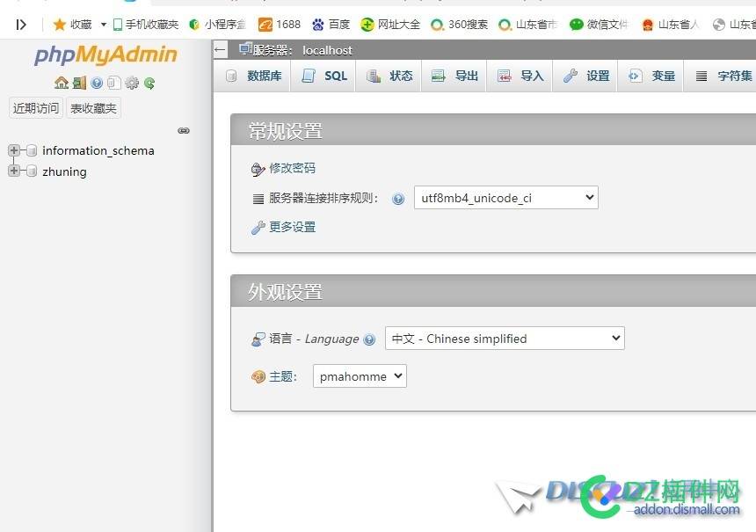
Task: Open 360搜索 bookmark
Action: coord(459,24)
